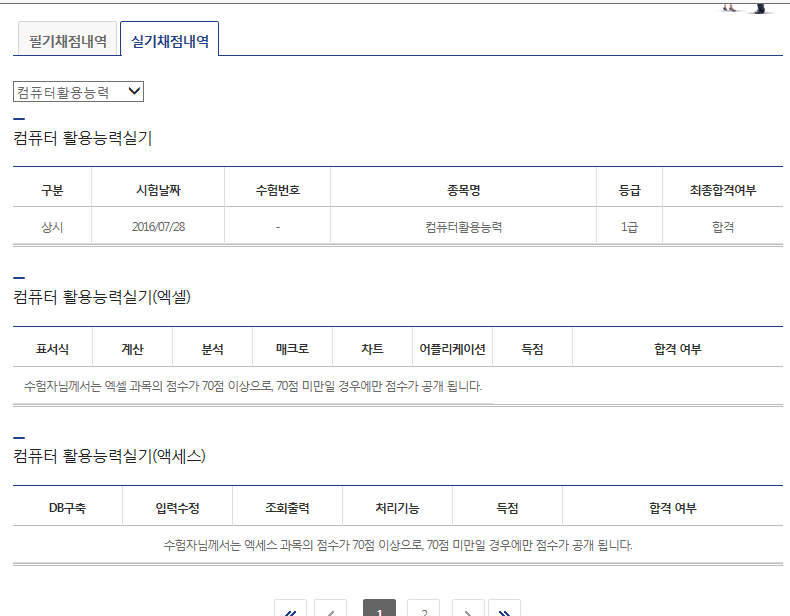Click the exam date 2016/07/28 cell
The image size is (790, 616).
point(158,227)
